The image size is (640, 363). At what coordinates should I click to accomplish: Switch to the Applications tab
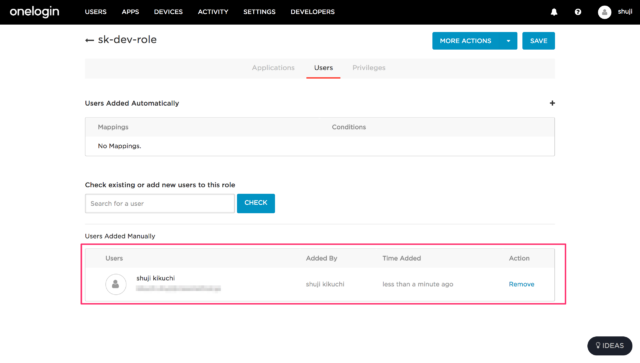(273, 68)
